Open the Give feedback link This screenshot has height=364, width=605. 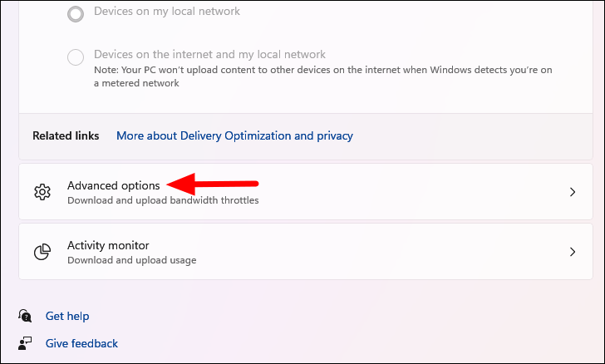81,343
